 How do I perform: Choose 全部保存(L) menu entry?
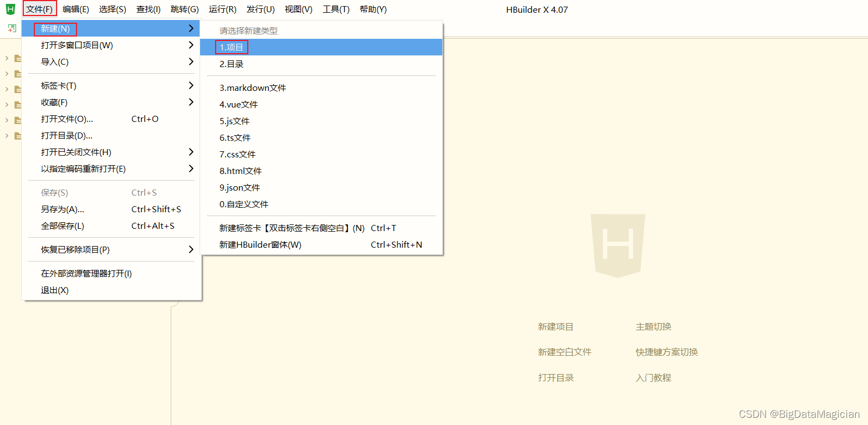coord(111,226)
